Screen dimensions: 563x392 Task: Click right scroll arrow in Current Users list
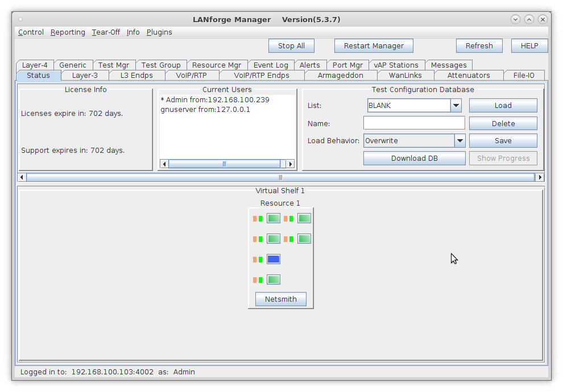(x=290, y=164)
